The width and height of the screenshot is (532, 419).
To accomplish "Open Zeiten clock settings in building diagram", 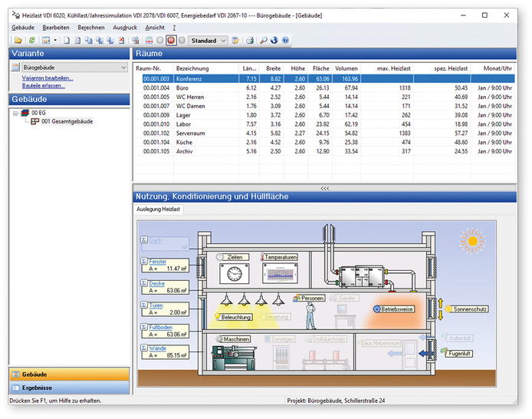I will pyautogui.click(x=235, y=257).
